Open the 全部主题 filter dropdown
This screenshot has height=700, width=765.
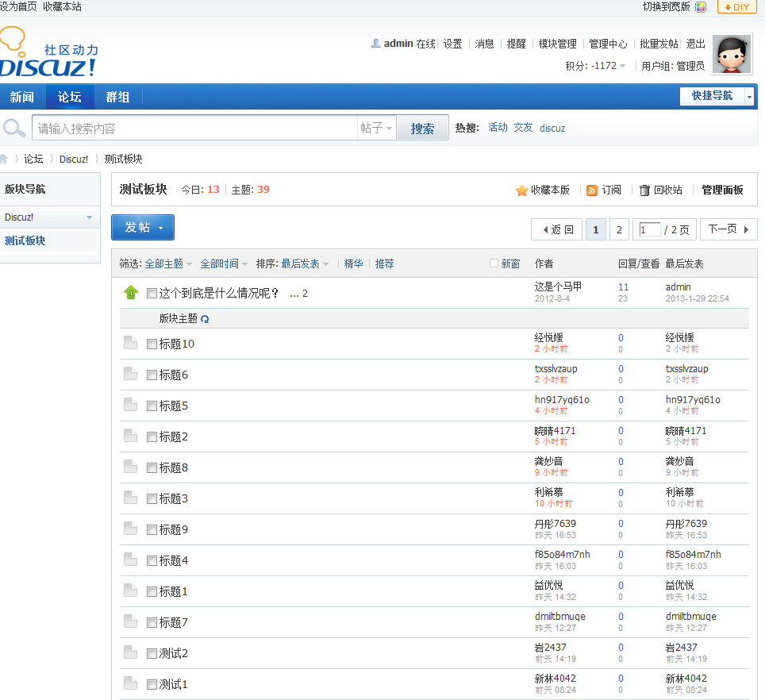tap(168, 264)
